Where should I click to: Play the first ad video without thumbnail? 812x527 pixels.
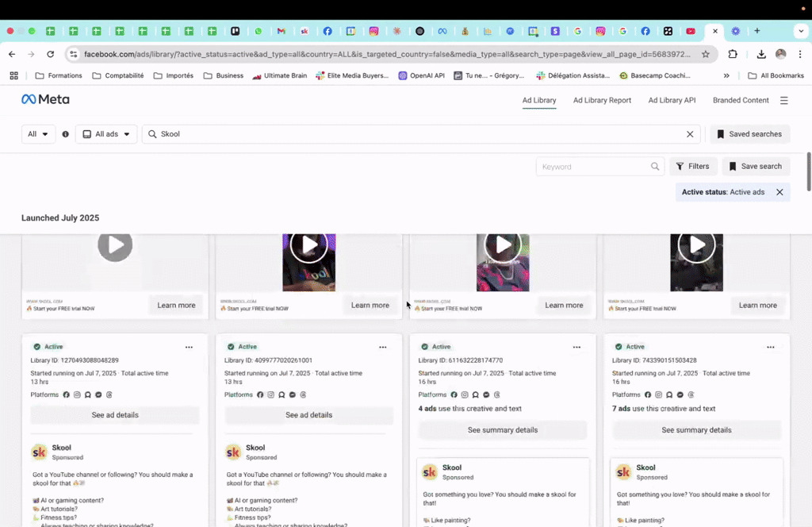(x=115, y=244)
